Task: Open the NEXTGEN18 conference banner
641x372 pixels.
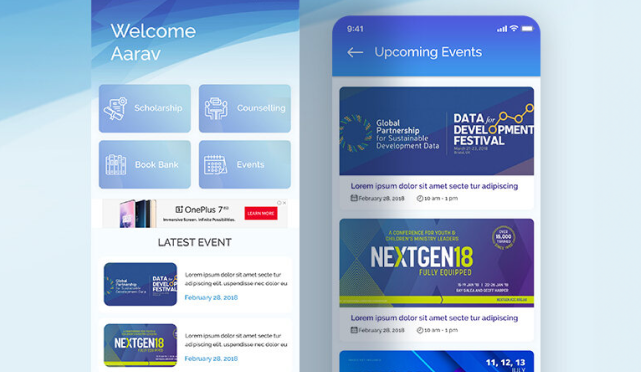Action: 437,263
